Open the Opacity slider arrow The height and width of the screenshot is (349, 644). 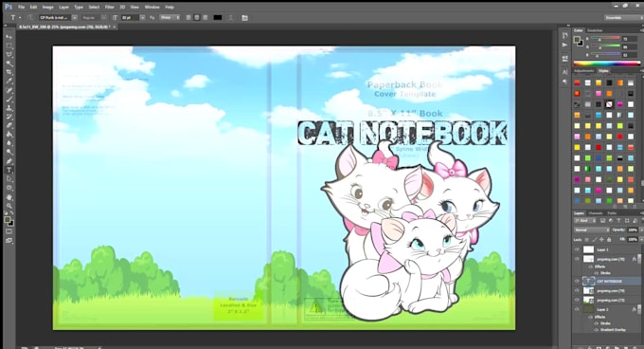tap(641, 230)
